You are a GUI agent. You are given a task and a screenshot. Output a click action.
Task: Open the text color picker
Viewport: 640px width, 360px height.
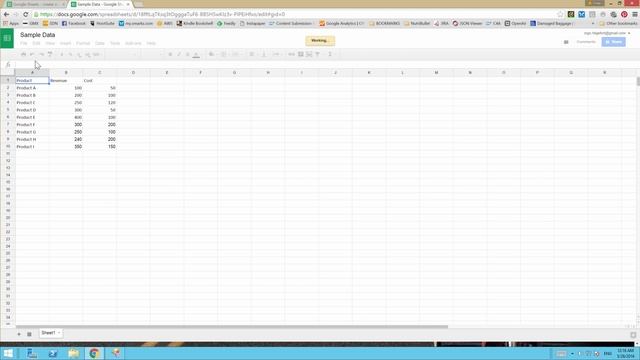pos(196,54)
